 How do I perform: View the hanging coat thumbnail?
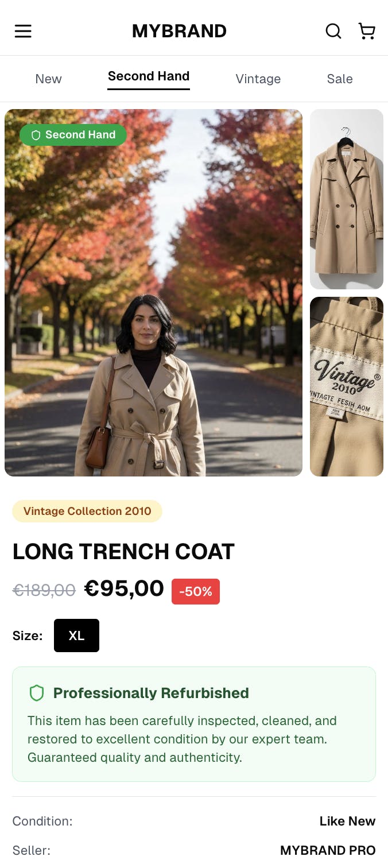[347, 199]
